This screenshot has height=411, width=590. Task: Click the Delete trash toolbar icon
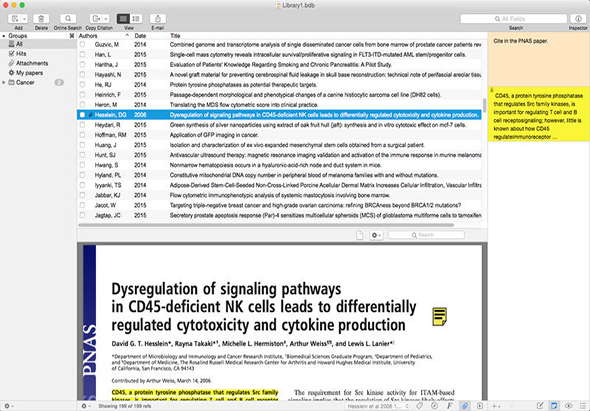(x=41, y=18)
